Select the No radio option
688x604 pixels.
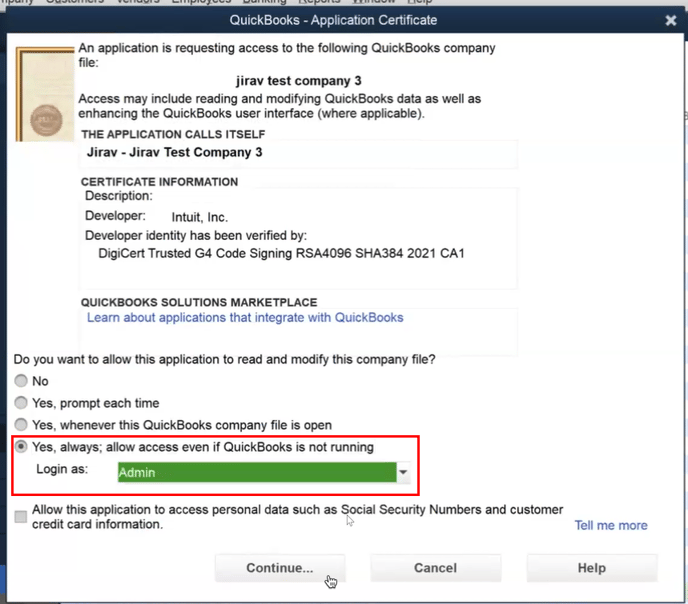(x=21, y=381)
